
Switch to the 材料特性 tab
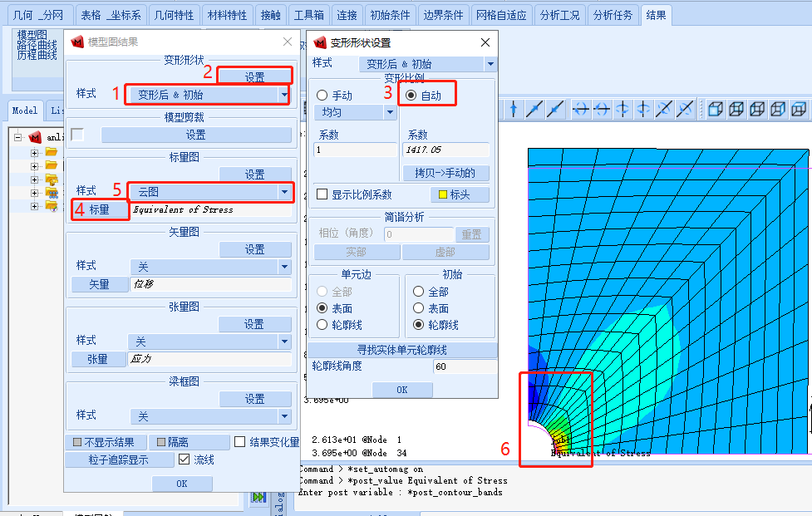pos(227,15)
